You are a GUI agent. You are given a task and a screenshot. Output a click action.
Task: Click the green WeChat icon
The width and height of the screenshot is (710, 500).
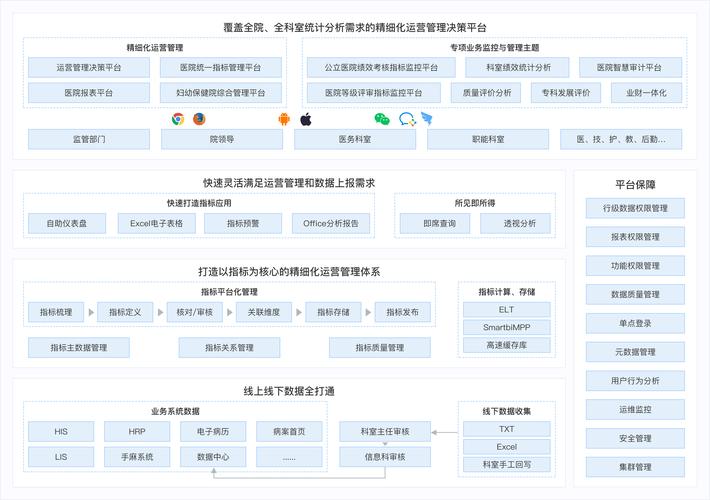(x=382, y=119)
